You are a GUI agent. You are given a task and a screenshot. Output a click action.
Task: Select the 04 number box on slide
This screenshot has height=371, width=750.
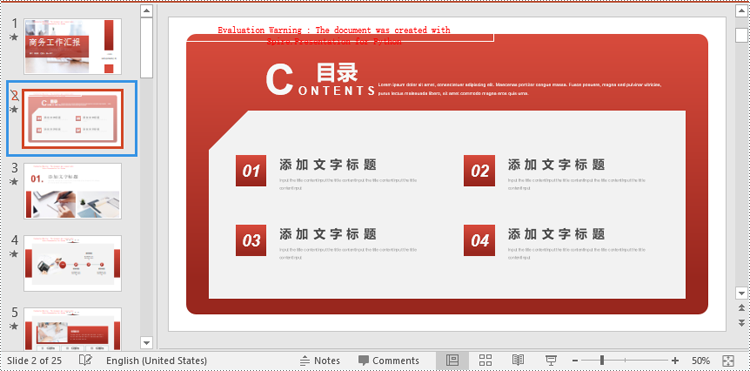[479, 240]
